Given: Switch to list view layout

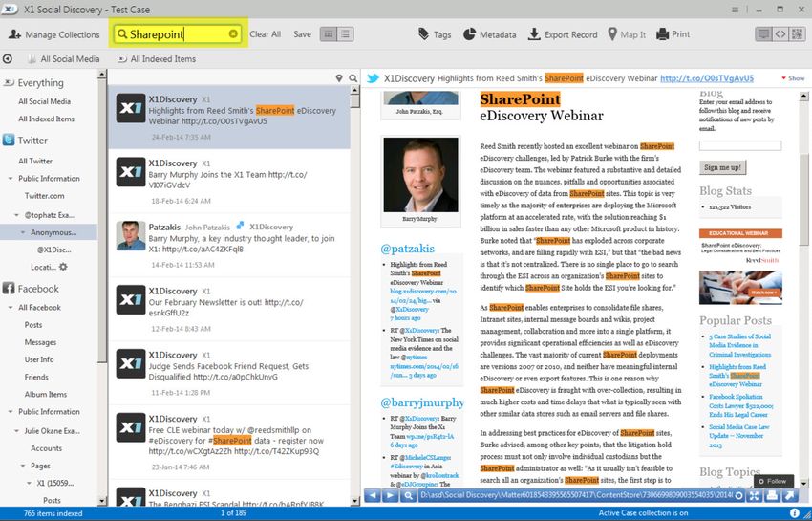Looking at the screenshot, I should tap(346, 34).
